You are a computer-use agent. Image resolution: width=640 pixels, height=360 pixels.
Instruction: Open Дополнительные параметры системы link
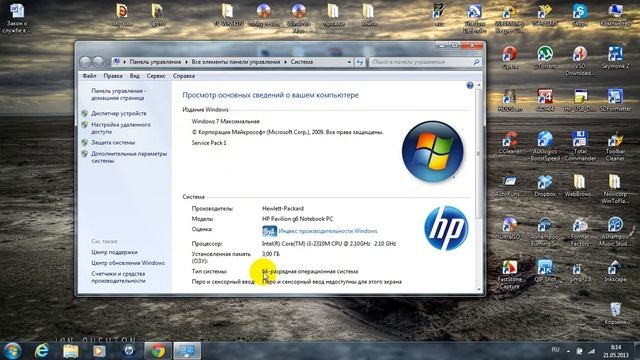coord(129,157)
